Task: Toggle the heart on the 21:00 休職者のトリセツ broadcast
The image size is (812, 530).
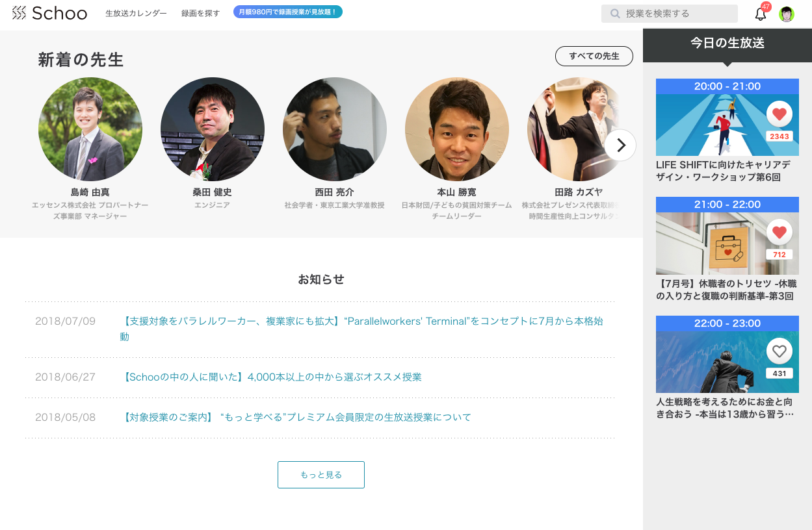Action: click(779, 233)
